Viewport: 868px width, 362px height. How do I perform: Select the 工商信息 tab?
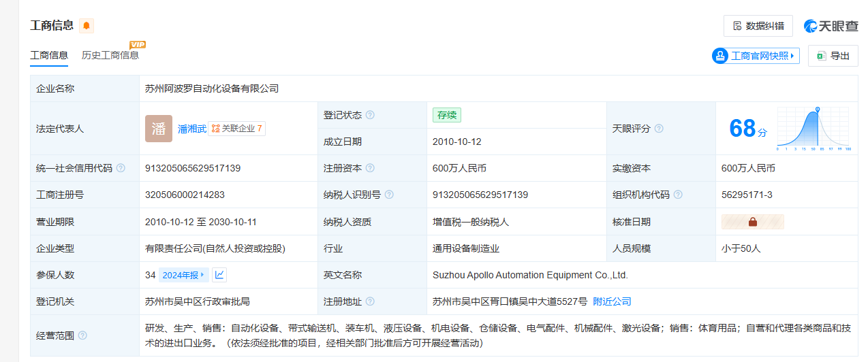click(x=49, y=55)
